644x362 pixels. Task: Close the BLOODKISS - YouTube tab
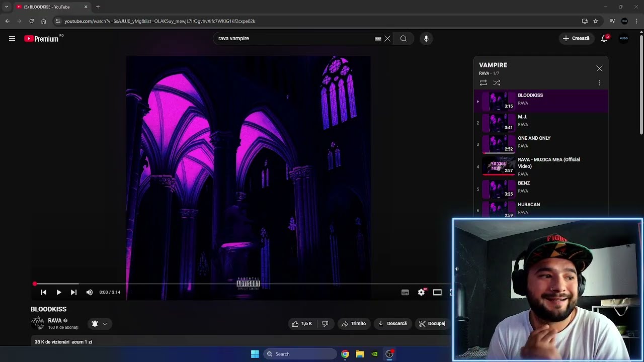[86, 7]
